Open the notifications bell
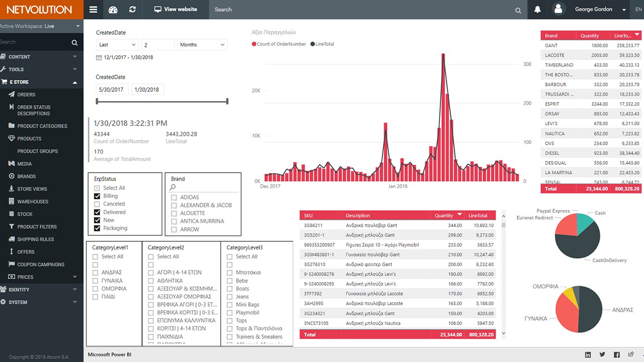Screen dimensions: 644x362 coord(538,10)
